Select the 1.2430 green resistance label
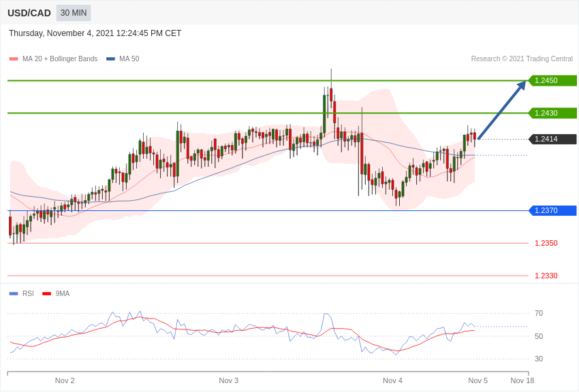This screenshot has width=579, height=392. pyautogui.click(x=553, y=113)
